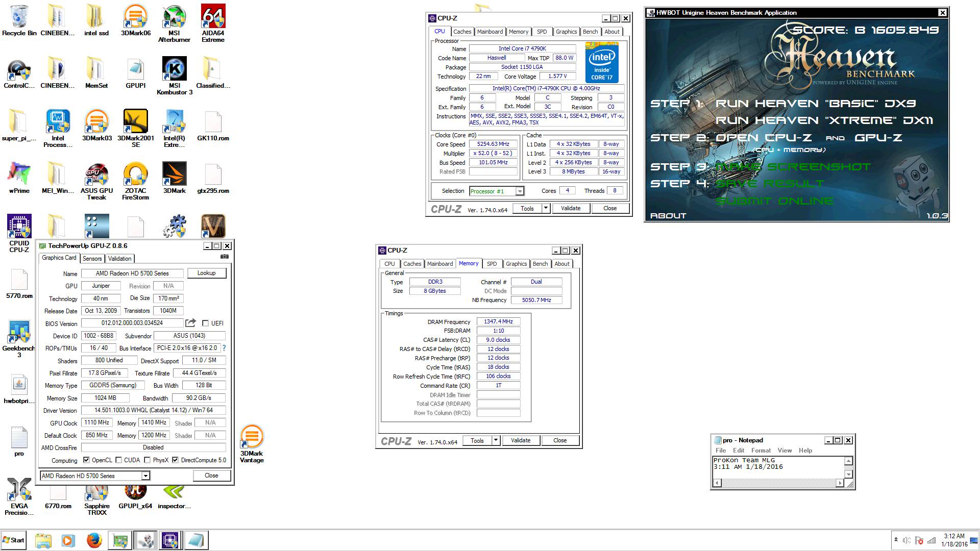
Task: Click Notepad horizontal scrollbar right arrow
Action: click(840, 483)
